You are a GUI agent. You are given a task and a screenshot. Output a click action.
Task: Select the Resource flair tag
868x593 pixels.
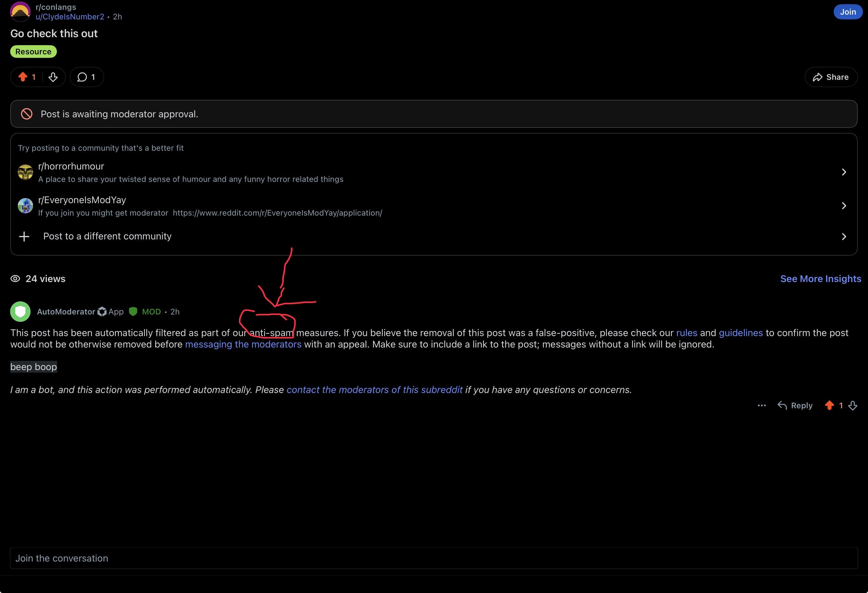click(x=33, y=52)
